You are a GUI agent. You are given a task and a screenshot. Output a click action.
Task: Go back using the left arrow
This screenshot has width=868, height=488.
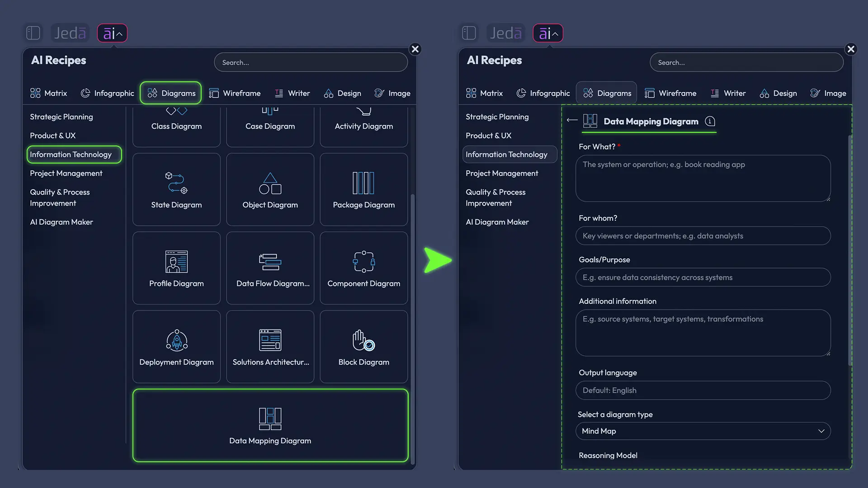[572, 120]
